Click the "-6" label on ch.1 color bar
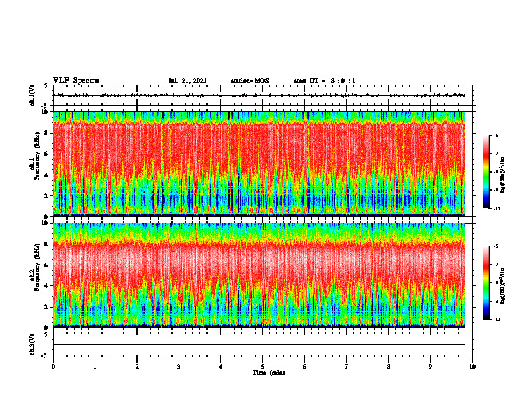 (496, 135)
